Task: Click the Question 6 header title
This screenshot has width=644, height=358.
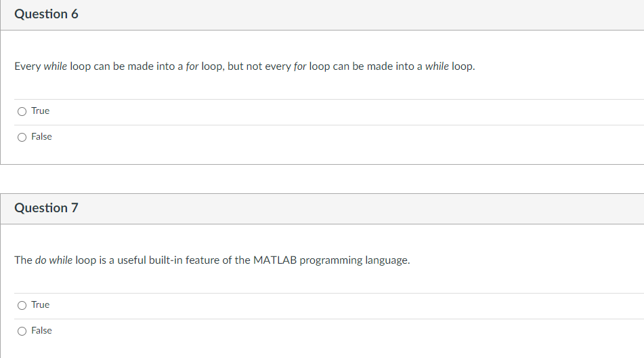Action: [x=47, y=14]
